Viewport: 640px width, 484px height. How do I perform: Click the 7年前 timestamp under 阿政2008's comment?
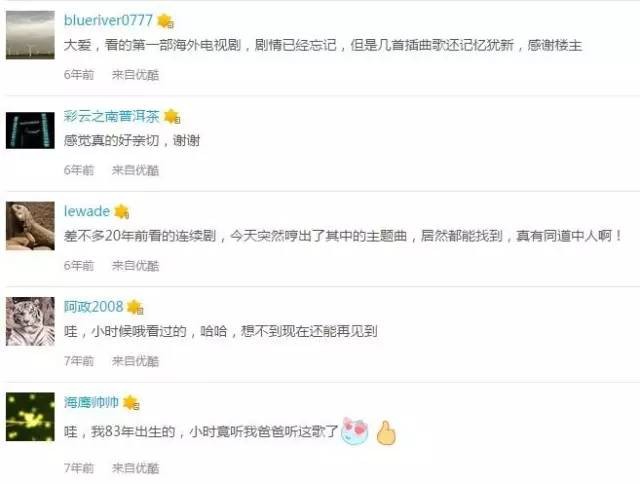tap(79, 361)
